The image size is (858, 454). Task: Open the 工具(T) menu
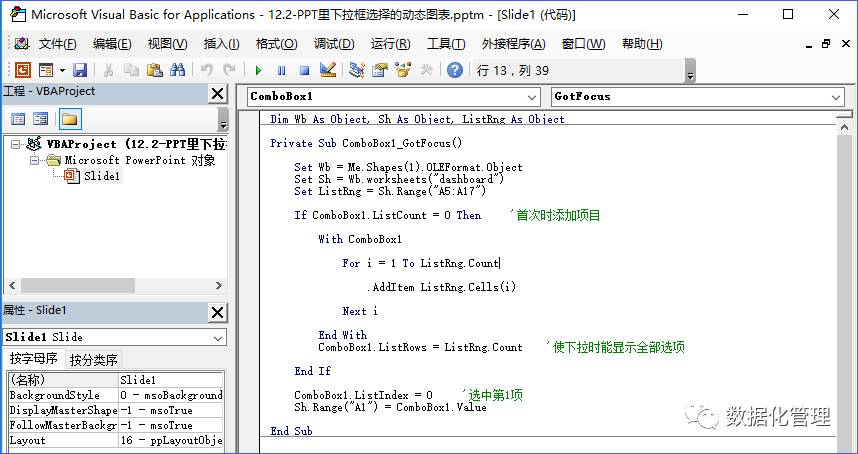(446, 44)
